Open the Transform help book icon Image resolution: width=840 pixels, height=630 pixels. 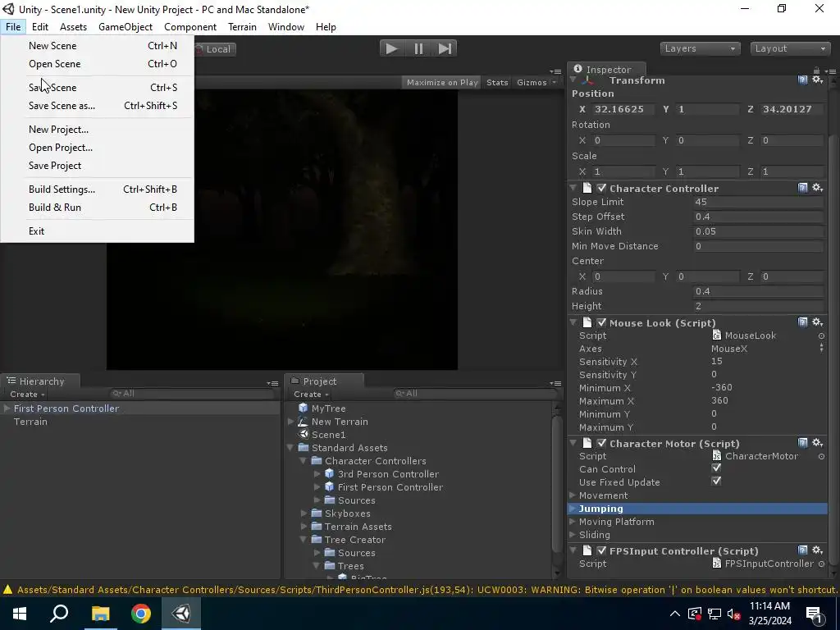click(802, 80)
